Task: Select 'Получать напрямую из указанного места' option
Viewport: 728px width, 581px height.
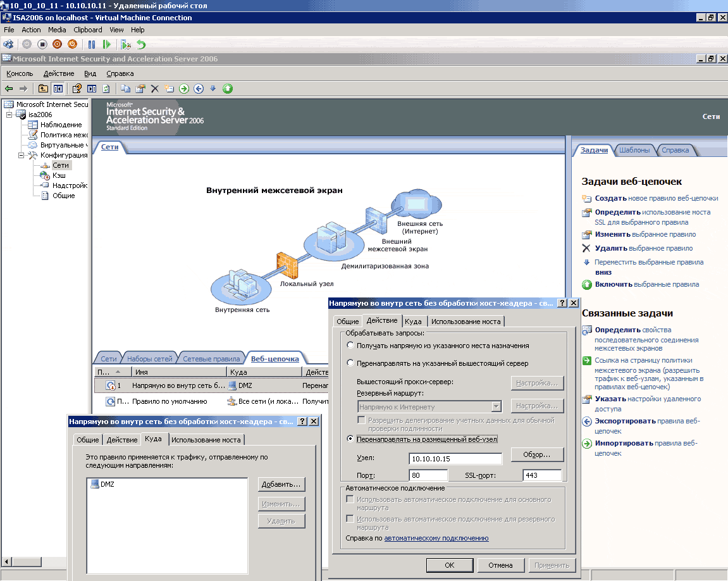Action: [350, 345]
